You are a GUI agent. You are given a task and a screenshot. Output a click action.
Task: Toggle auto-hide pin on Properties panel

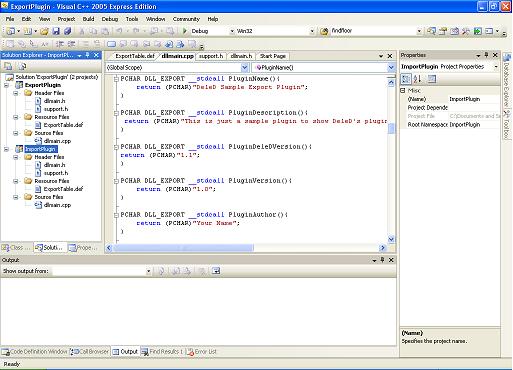click(x=486, y=55)
